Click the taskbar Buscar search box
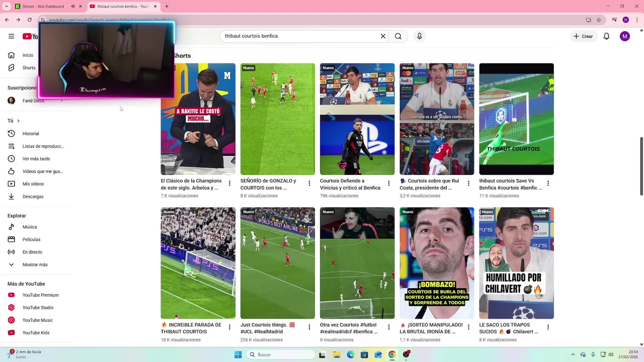The image size is (644, 362). tap(282, 354)
